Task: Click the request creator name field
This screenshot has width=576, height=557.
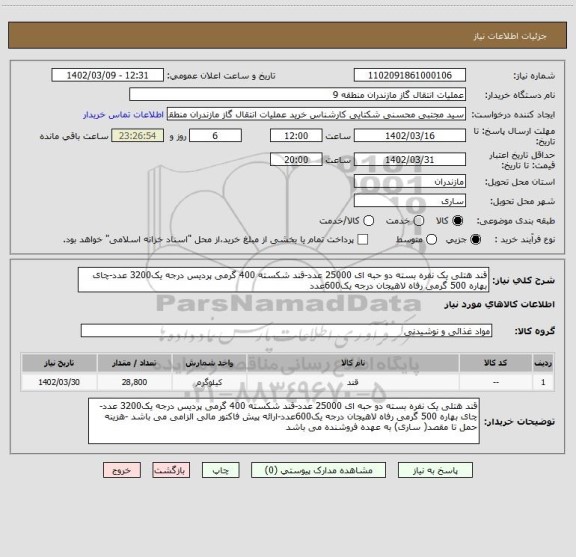Action: pos(316,115)
